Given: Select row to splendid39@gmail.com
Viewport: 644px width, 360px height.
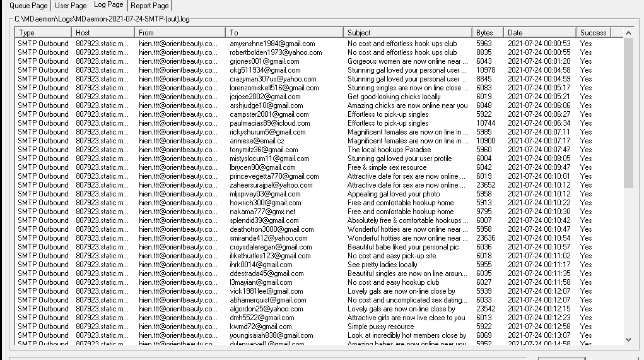Looking at the screenshot, I should (x=319, y=220).
